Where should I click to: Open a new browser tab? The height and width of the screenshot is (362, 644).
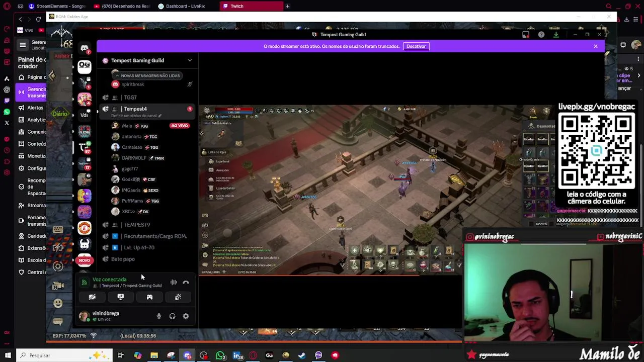pos(287,6)
